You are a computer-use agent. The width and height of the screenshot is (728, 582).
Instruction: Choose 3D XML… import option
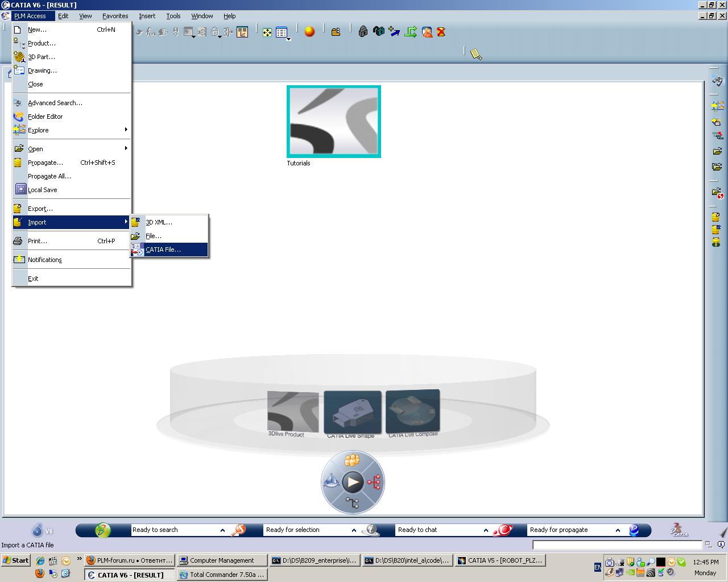point(169,222)
